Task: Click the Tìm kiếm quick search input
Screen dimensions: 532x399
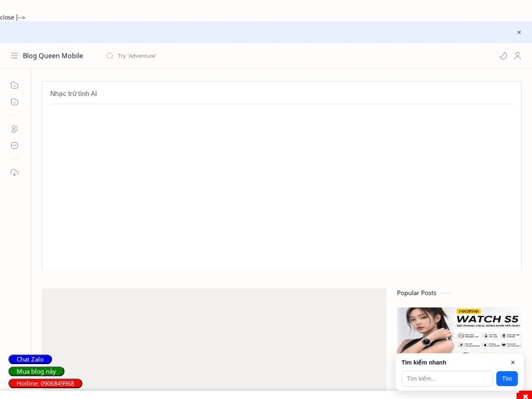Action: [447, 378]
